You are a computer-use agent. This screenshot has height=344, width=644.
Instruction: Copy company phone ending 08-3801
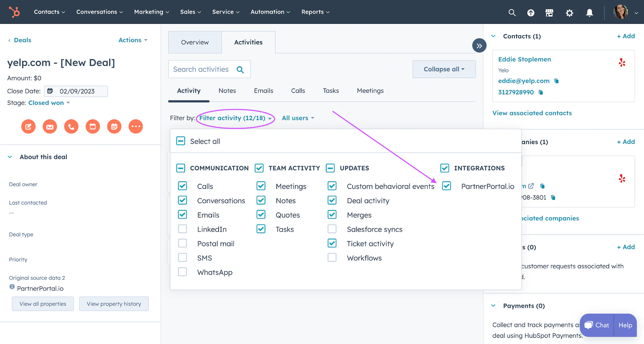tap(553, 198)
